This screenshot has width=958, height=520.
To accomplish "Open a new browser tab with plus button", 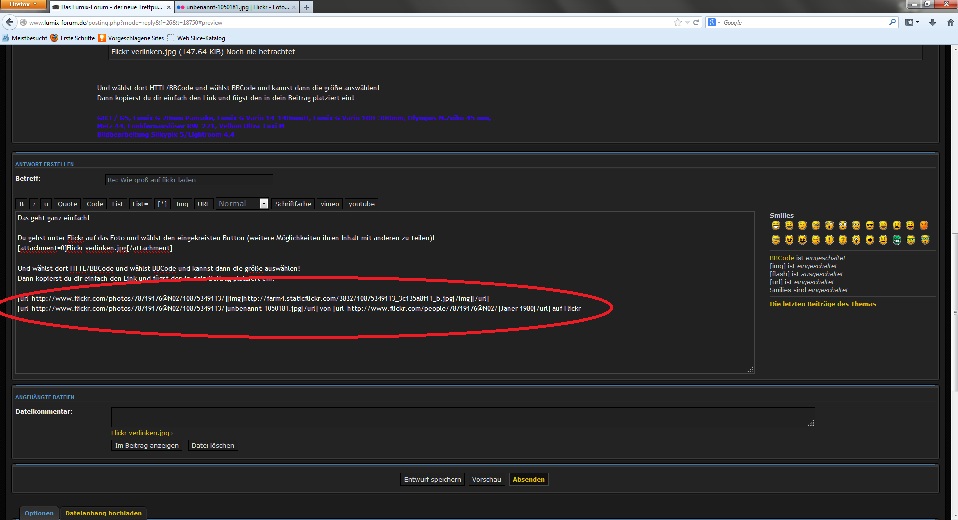I will 306,7.
